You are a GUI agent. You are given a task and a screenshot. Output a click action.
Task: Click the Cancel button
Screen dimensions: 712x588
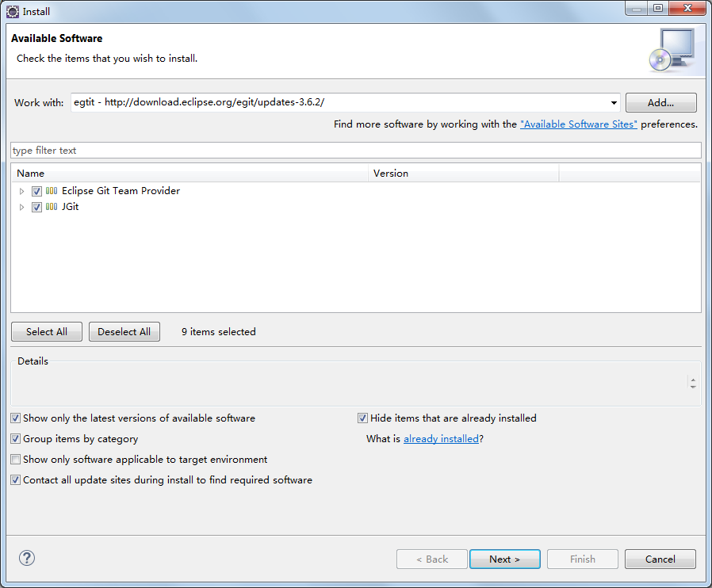(x=660, y=559)
